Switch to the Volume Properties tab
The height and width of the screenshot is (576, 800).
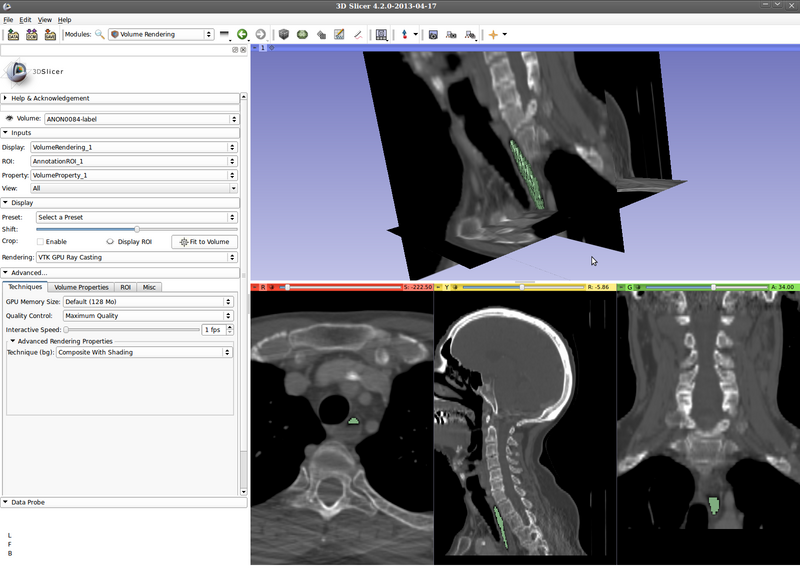(80, 287)
